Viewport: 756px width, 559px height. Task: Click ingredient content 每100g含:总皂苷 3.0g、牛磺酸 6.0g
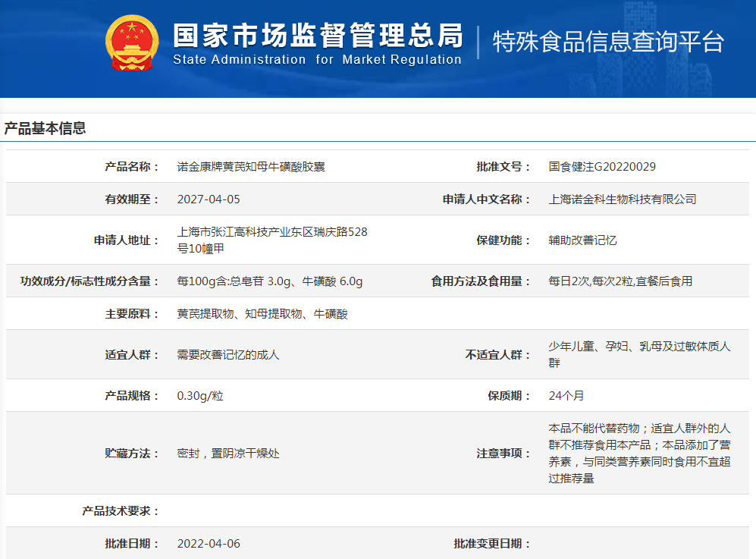coord(269,281)
